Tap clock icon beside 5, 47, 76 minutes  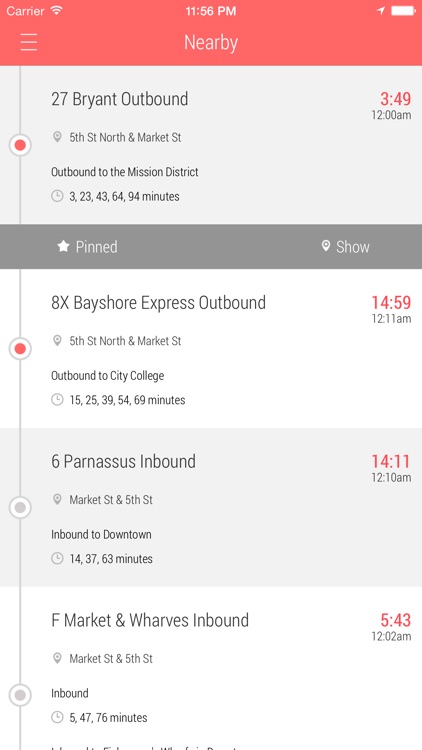coord(57,717)
